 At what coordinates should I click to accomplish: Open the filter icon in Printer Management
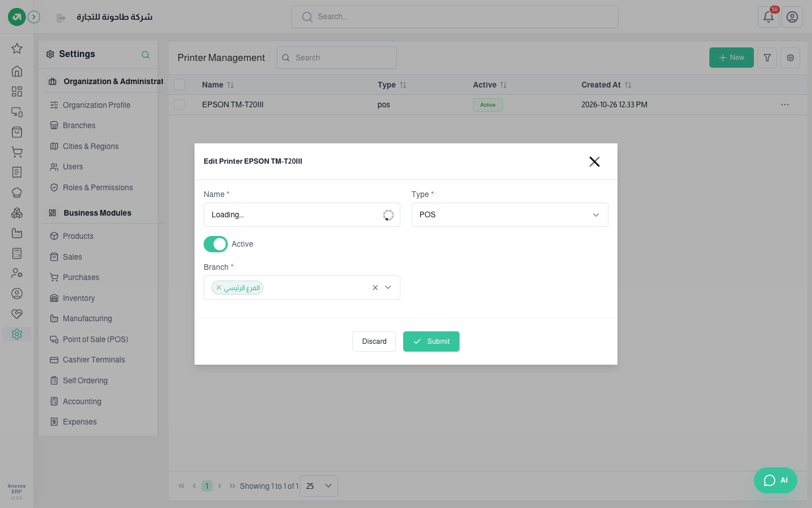(x=767, y=58)
